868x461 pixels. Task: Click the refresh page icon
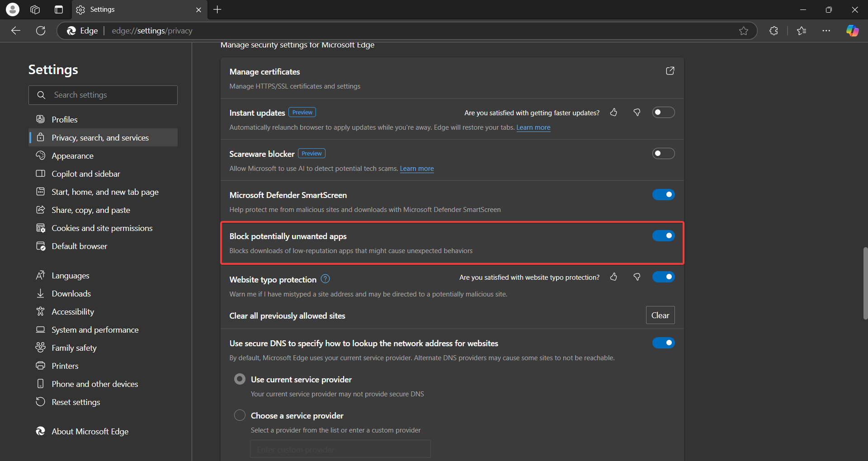click(41, 31)
